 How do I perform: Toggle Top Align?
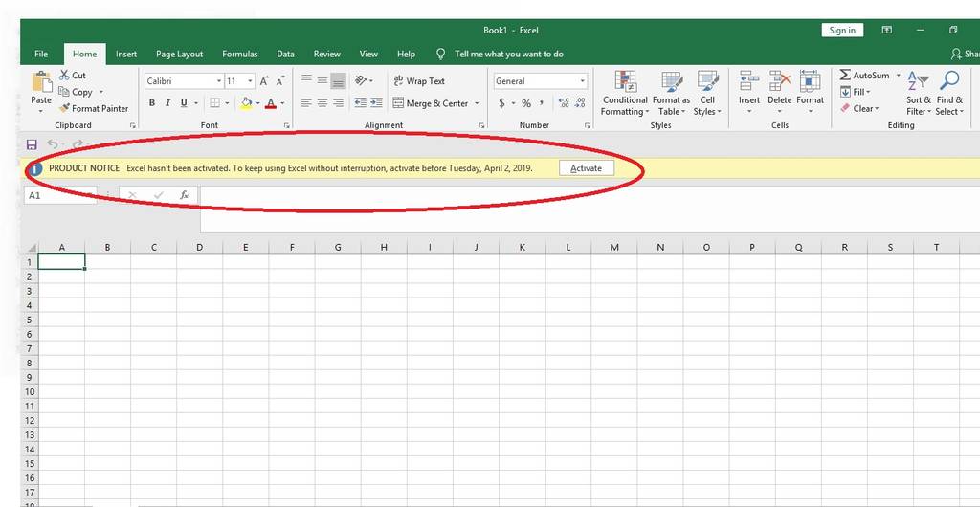pos(307,80)
